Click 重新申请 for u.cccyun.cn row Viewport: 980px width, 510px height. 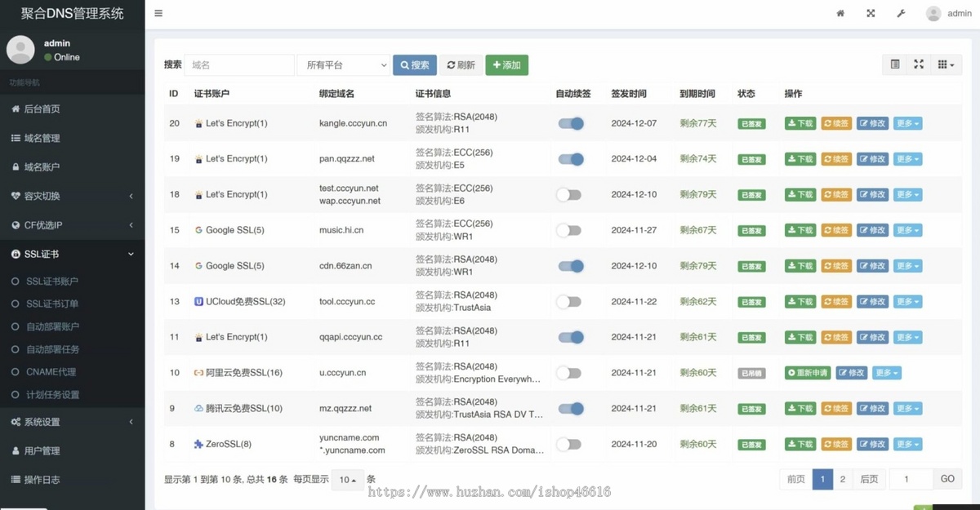[808, 373]
